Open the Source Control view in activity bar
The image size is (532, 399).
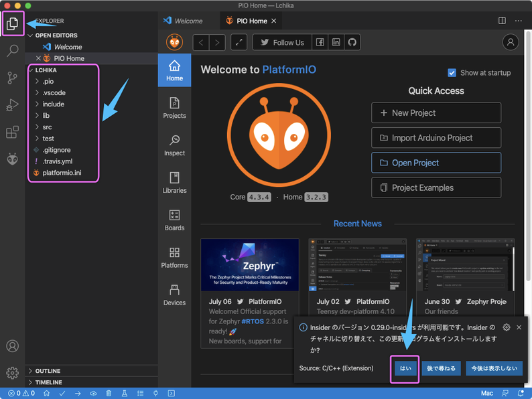click(x=12, y=78)
